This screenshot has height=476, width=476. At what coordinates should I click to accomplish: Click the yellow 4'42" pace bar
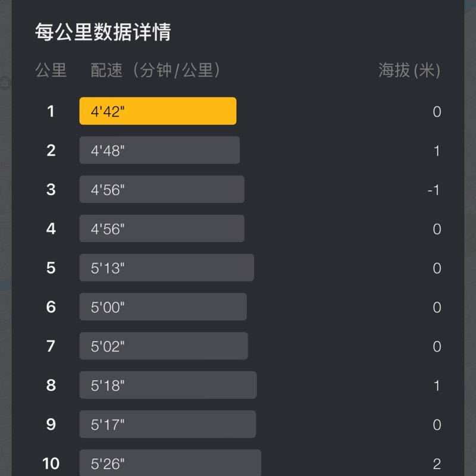158,111
